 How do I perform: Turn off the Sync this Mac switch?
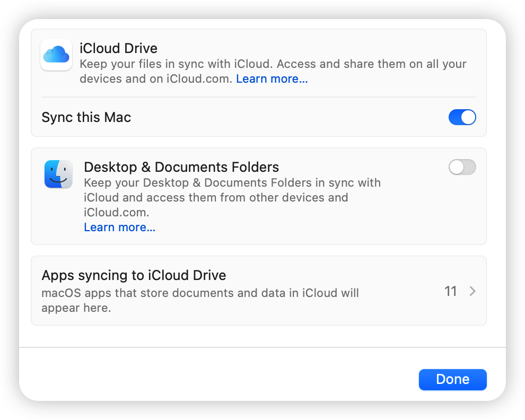click(462, 117)
